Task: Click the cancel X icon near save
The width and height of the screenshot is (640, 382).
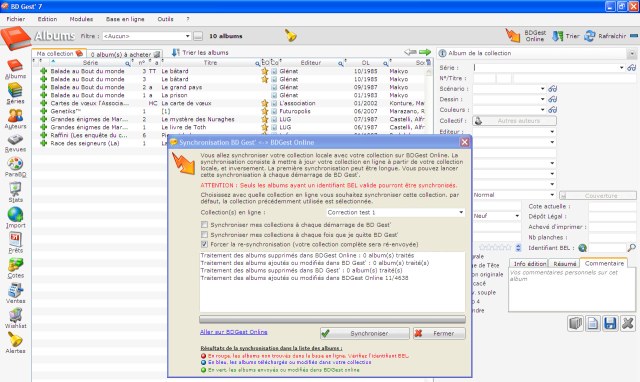Action: tap(627, 324)
